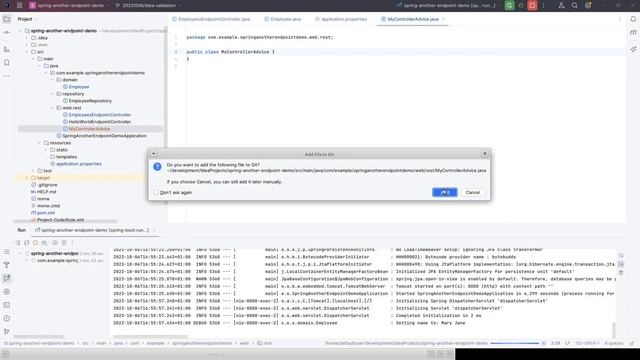Open the main hamburger menu
Image resolution: width=640 pixels, height=360 pixels.
[x=19, y=5]
